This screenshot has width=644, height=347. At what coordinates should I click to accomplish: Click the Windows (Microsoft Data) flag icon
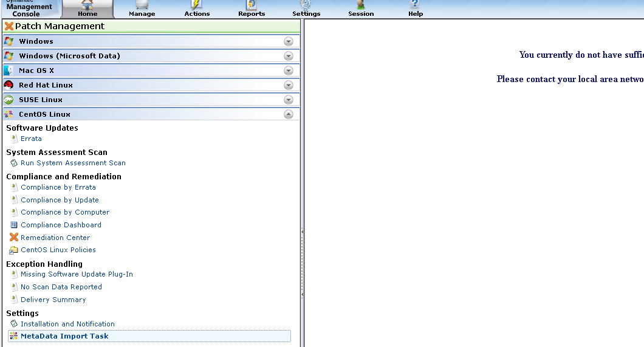(9, 56)
